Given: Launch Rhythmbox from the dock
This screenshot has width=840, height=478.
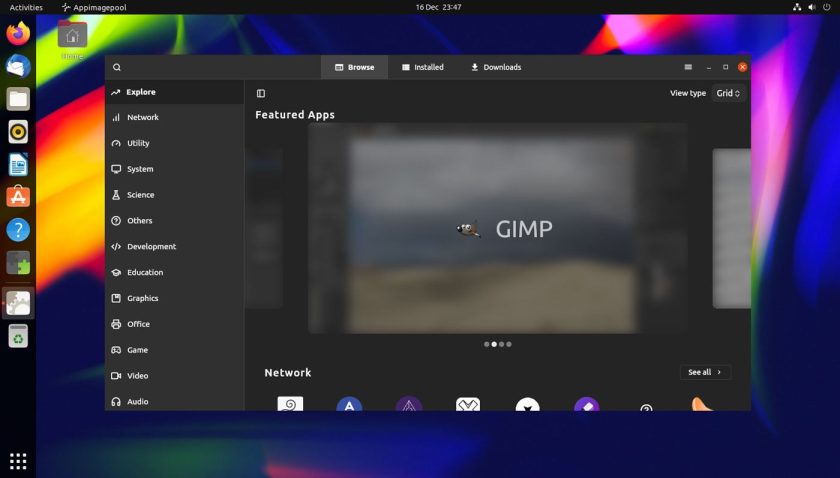Looking at the screenshot, I should 18,132.
